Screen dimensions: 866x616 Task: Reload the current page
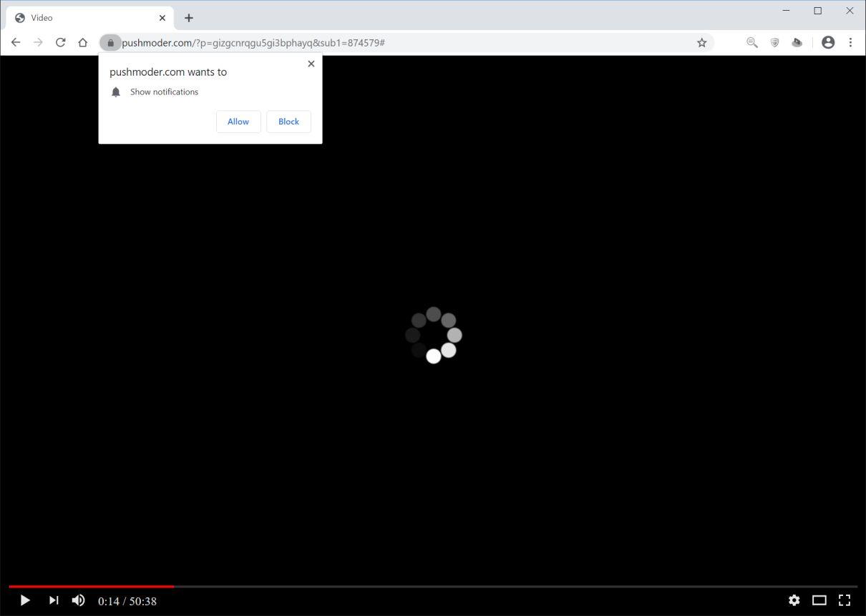60,42
